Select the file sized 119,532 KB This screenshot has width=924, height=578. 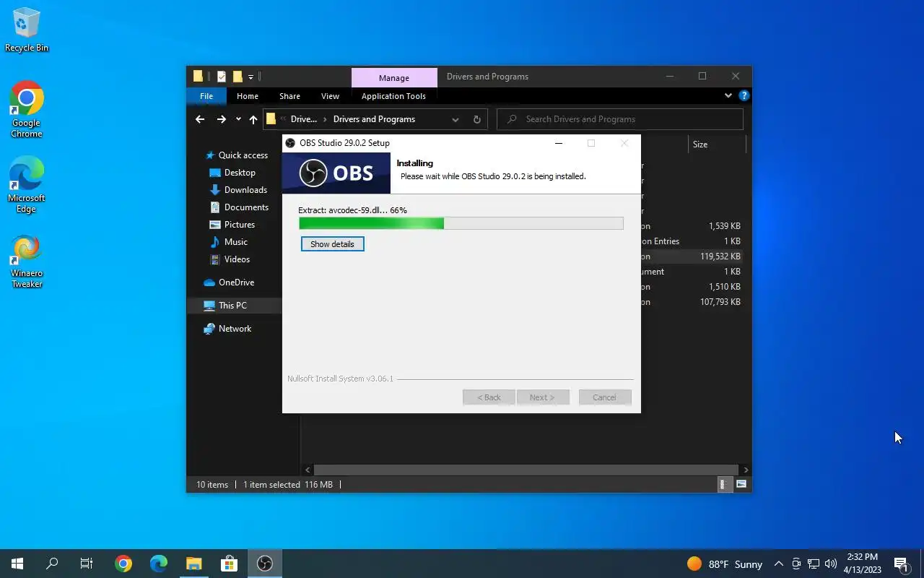click(x=720, y=256)
